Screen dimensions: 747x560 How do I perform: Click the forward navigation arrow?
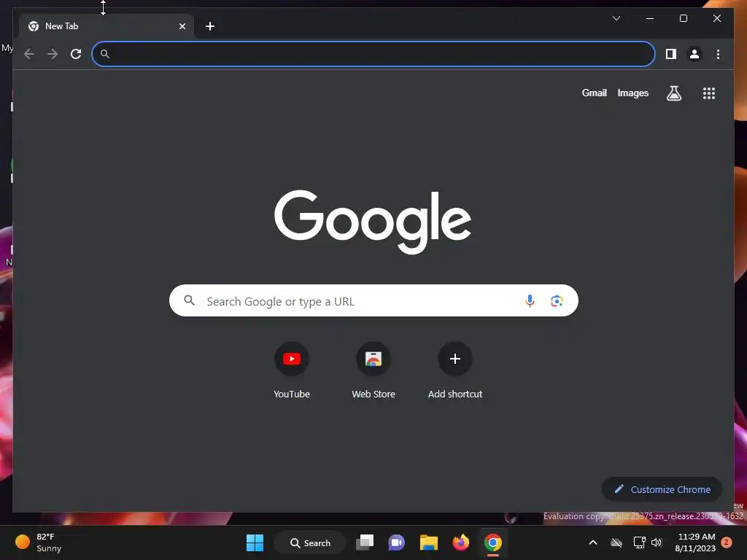pyautogui.click(x=53, y=54)
